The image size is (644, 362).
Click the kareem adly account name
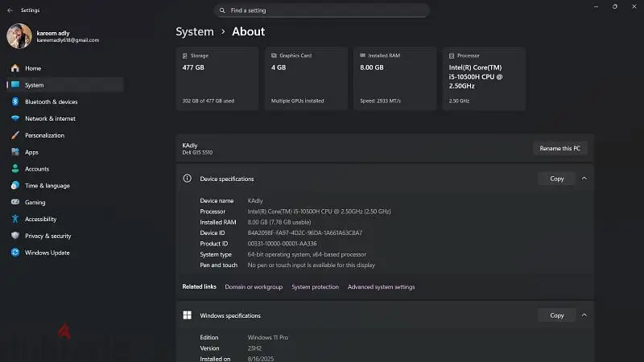[x=53, y=33]
